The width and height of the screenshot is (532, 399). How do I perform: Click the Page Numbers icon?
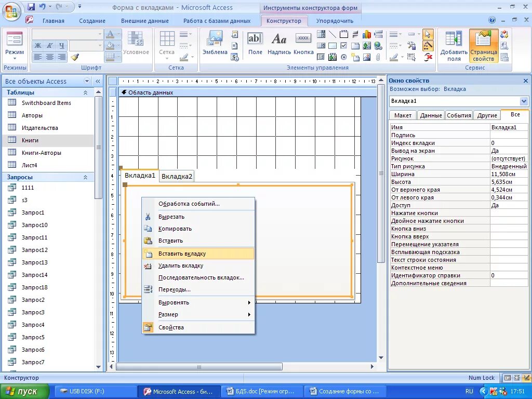235,46
